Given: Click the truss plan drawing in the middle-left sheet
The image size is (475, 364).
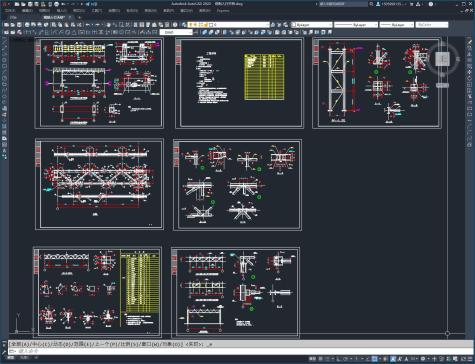Looking at the screenshot, I should tap(99, 177).
